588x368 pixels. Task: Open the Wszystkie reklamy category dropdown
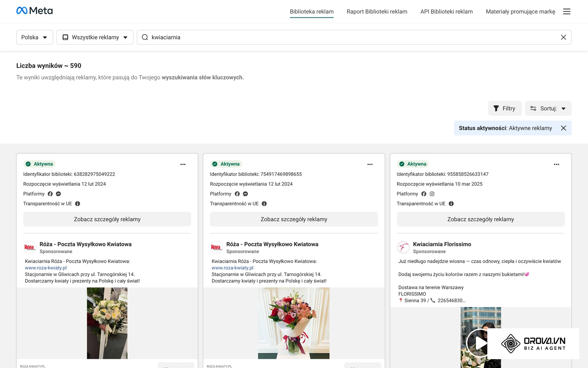click(95, 37)
